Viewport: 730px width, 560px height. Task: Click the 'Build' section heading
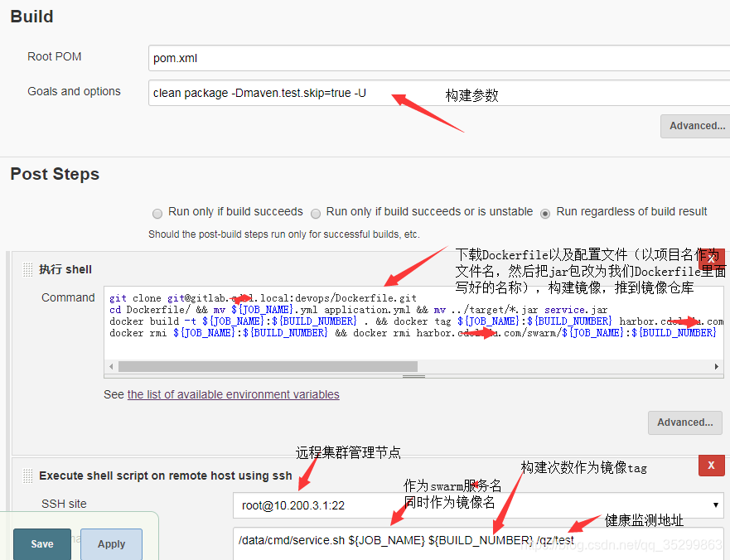[31, 17]
